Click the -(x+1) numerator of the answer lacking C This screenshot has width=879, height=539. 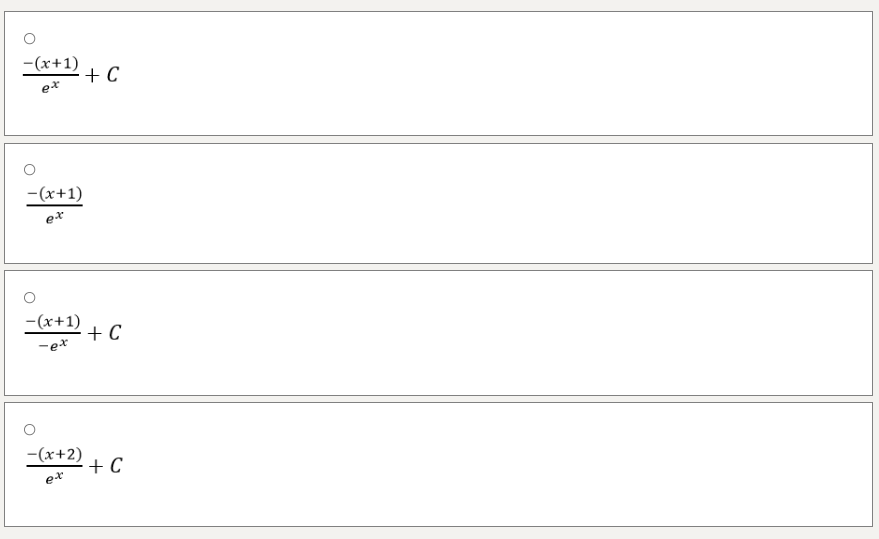point(55,193)
